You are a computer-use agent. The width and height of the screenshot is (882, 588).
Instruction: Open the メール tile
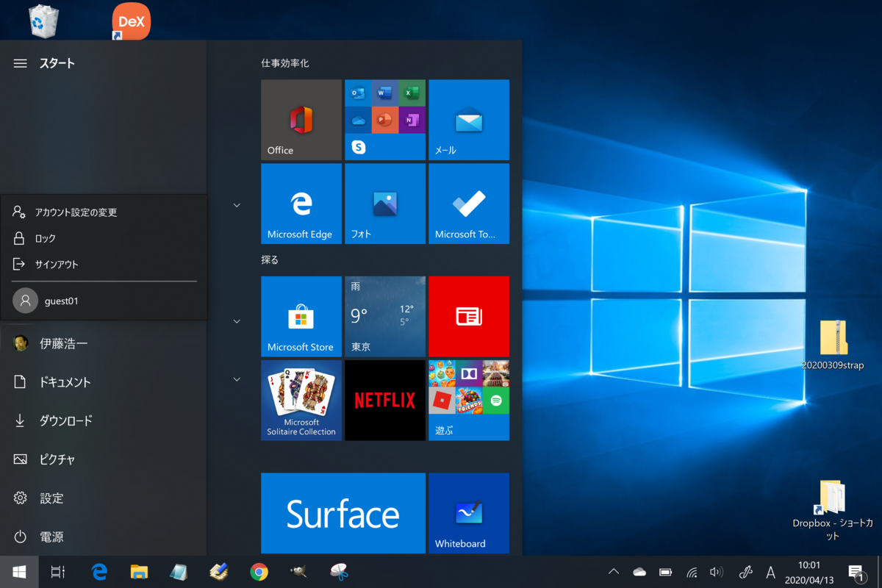click(x=469, y=120)
